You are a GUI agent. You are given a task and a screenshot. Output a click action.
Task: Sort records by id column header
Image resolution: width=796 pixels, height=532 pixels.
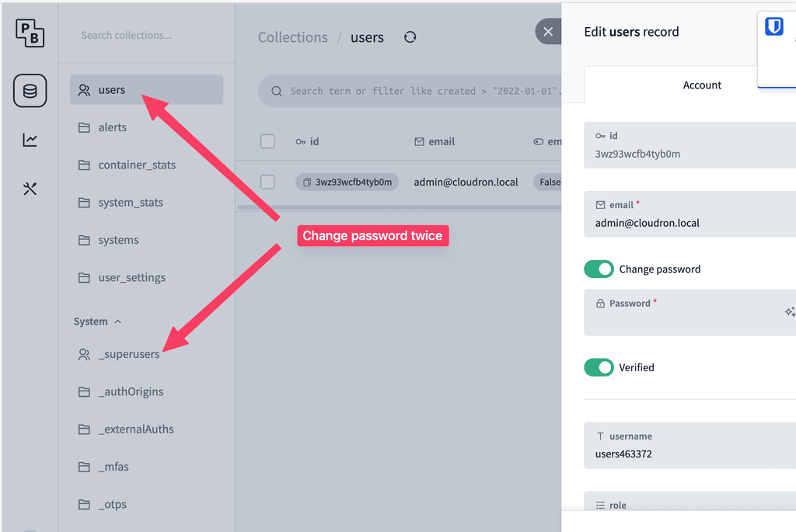[x=308, y=141]
